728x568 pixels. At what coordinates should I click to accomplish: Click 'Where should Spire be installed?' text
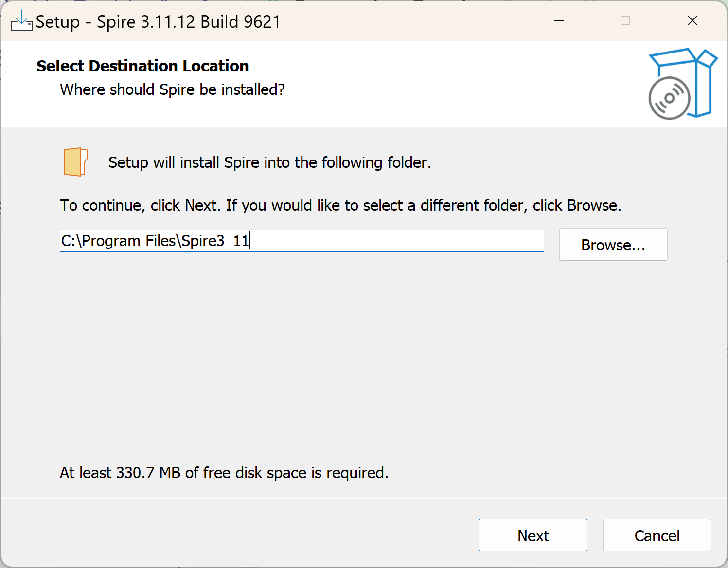(172, 89)
